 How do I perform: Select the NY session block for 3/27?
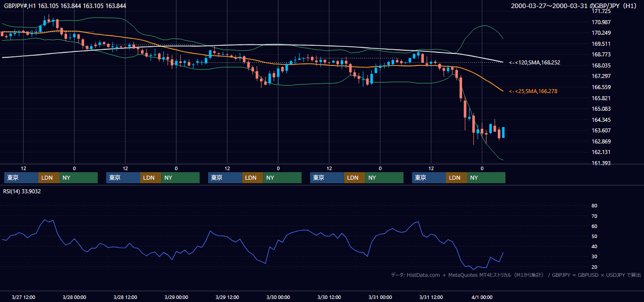point(79,178)
